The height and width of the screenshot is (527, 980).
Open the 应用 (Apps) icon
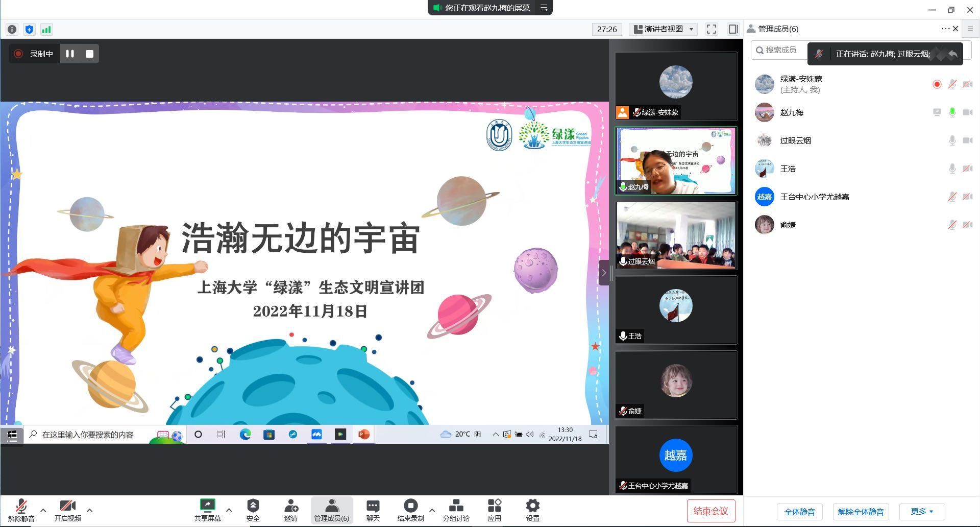click(494, 506)
